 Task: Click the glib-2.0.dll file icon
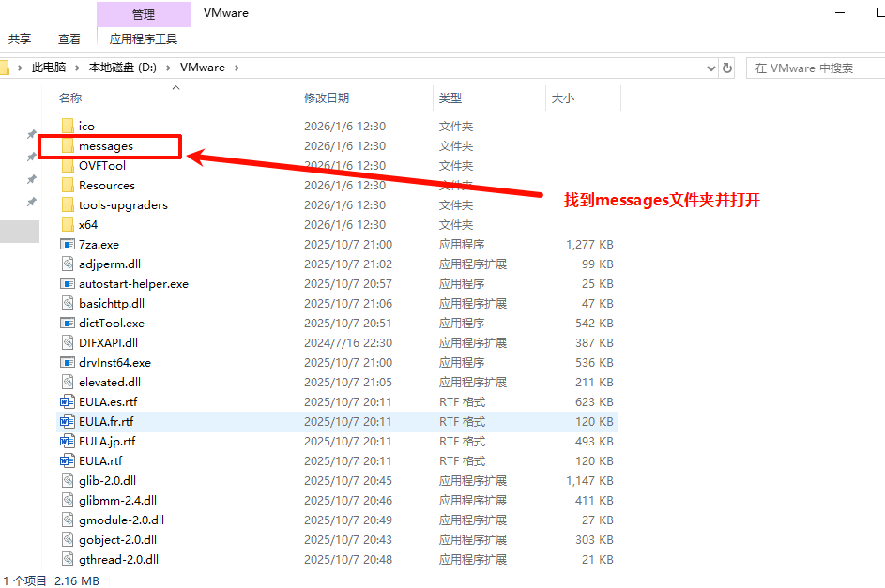pos(68,481)
